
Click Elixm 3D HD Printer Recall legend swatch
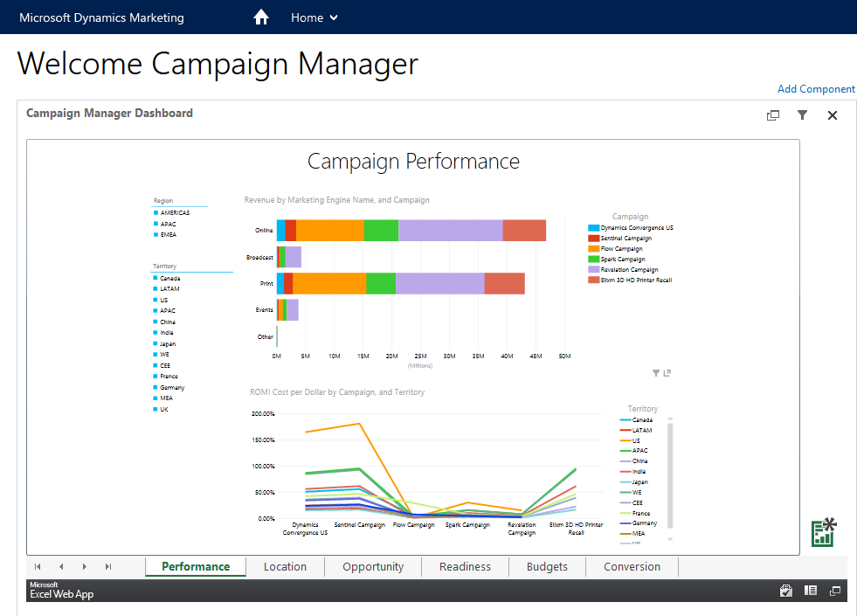(593, 280)
